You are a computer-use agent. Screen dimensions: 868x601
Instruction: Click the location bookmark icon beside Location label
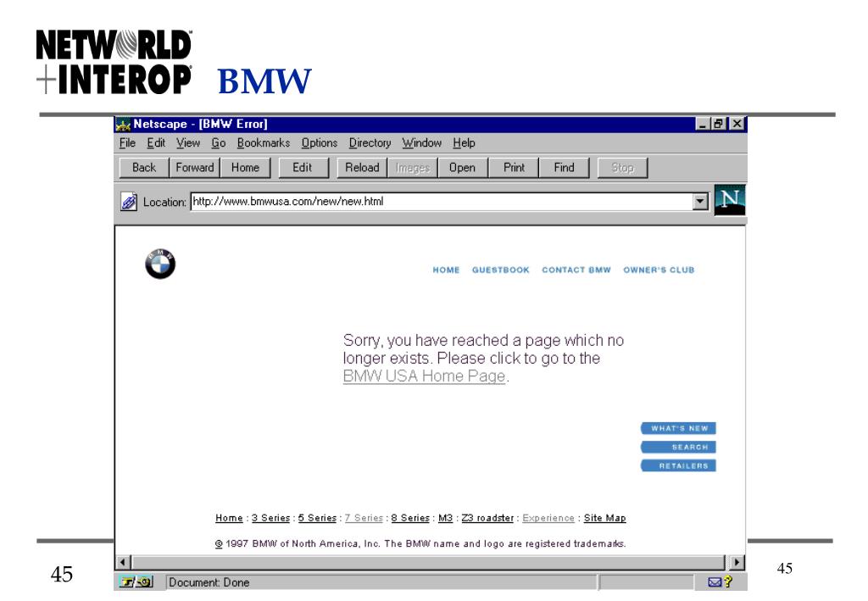click(x=129, y=202)
